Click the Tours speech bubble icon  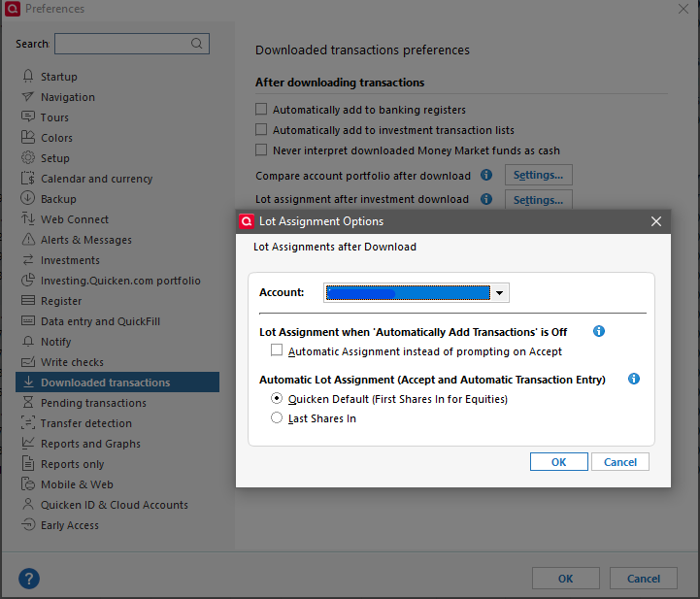pos(28,116)
